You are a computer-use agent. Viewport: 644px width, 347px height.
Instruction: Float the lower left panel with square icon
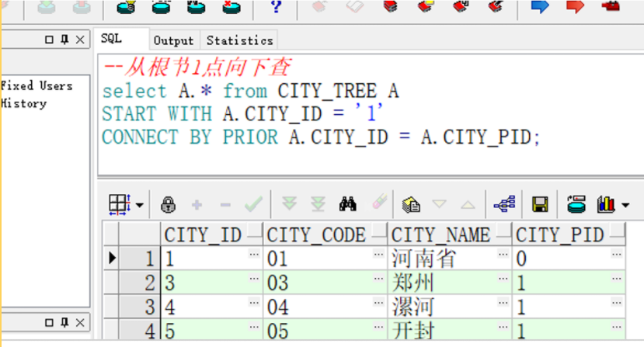[49, 322]
